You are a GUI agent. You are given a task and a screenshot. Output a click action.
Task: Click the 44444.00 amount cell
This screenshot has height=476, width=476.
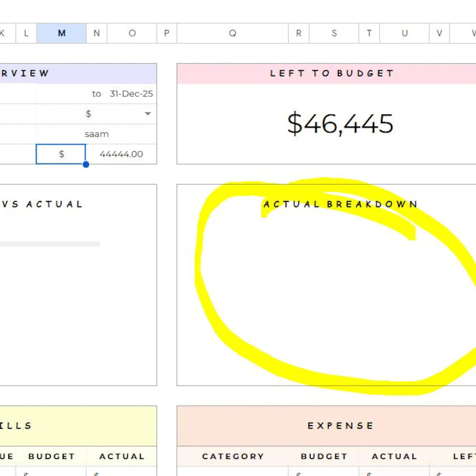pos(121,154)
